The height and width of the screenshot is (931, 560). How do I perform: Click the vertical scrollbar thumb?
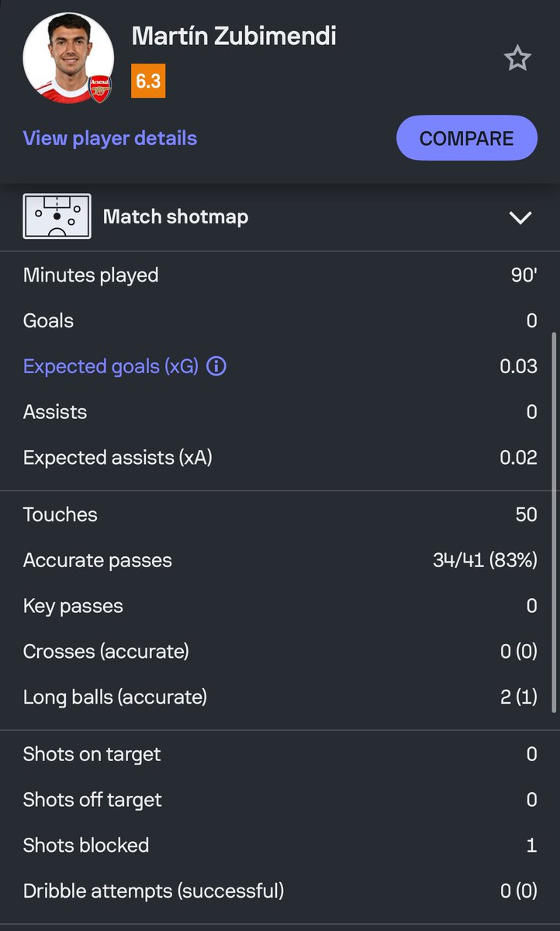coord(554,522)
